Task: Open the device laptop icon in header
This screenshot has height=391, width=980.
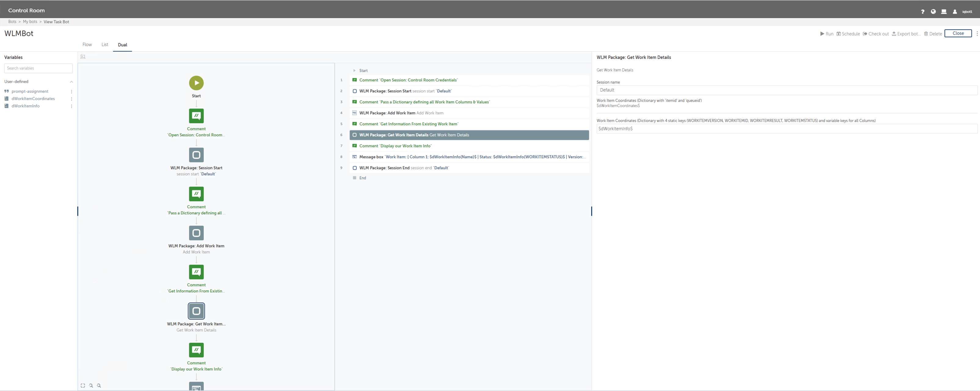Action: click(944, 12)
